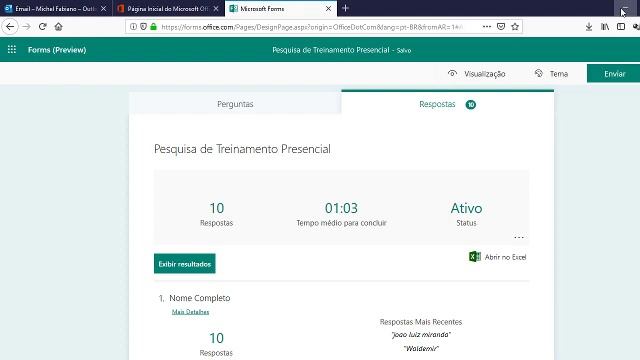Image resolution: width=640 pixels, height=360 pixels.
Task: Click the Exibir resultados button
Action: pyautogui.click(x=184, y=264)
